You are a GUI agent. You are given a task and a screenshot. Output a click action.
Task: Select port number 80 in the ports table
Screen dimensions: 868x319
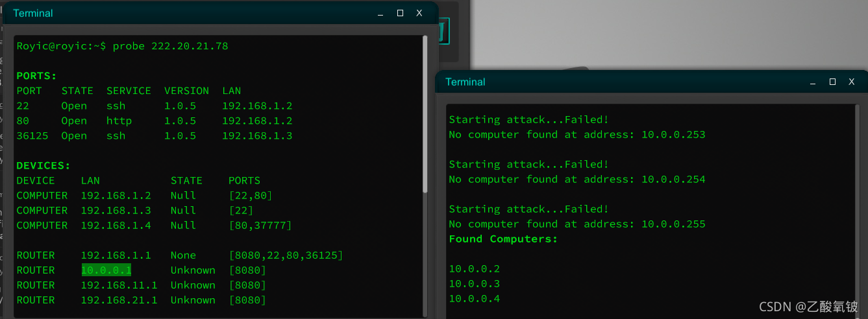tap(23, 121)
